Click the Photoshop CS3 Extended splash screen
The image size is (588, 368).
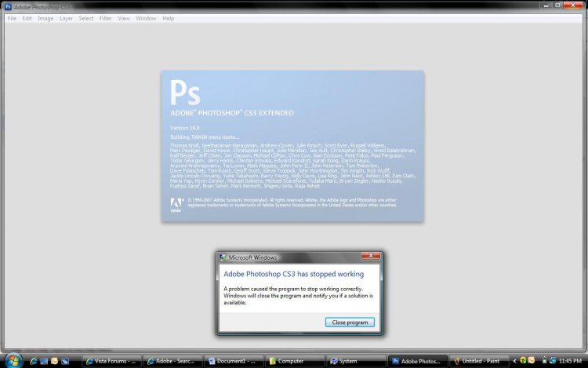(x=292, y=146)
